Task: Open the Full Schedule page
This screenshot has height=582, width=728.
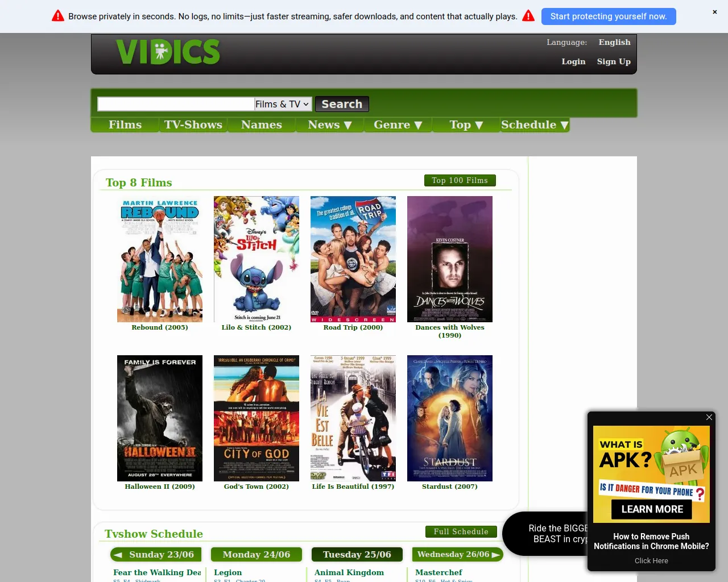Action: (x=461, y=531)
